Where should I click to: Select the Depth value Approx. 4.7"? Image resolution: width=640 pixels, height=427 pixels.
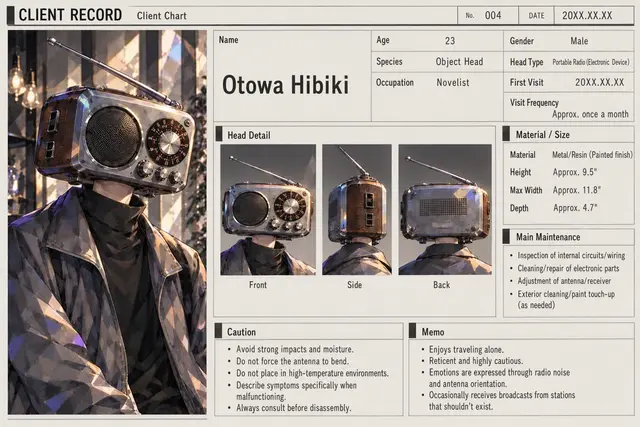click(x=575, y=208)
